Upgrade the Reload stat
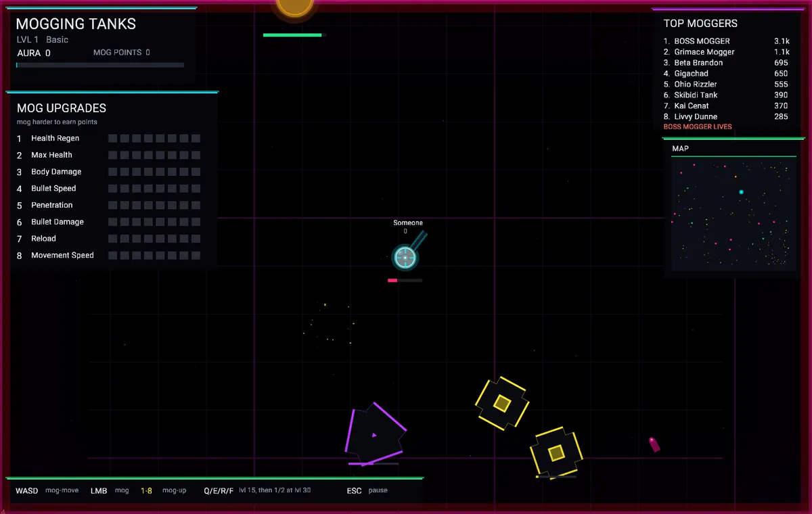812x514 pixels. [x=108, y=238]
